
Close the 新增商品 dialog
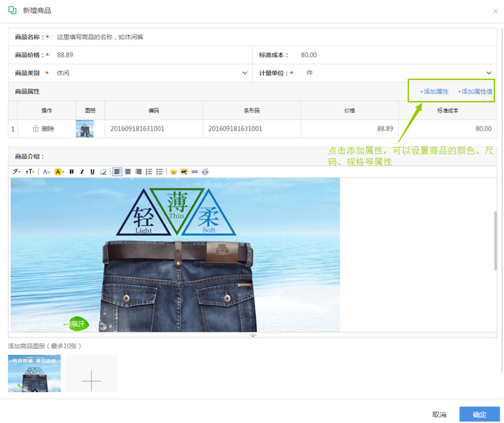[495, 11]
